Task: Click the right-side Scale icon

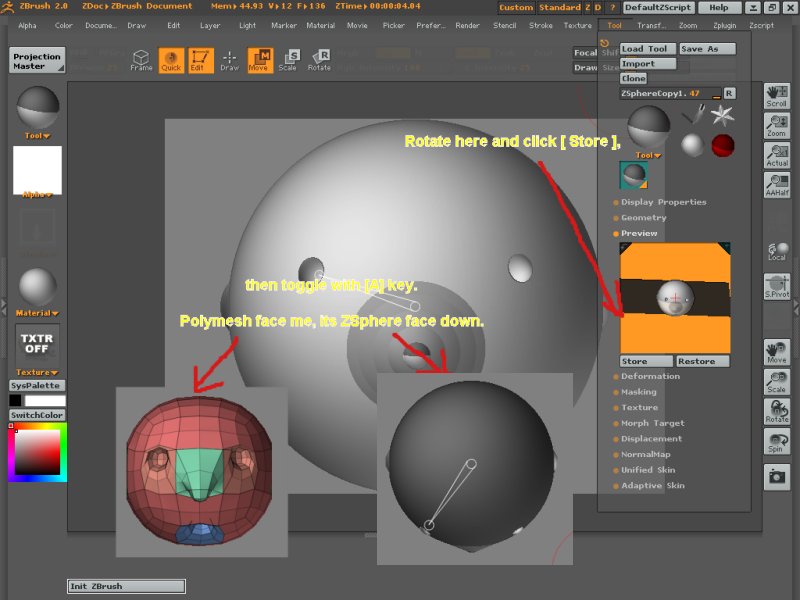Action: (x=777, y=382)
